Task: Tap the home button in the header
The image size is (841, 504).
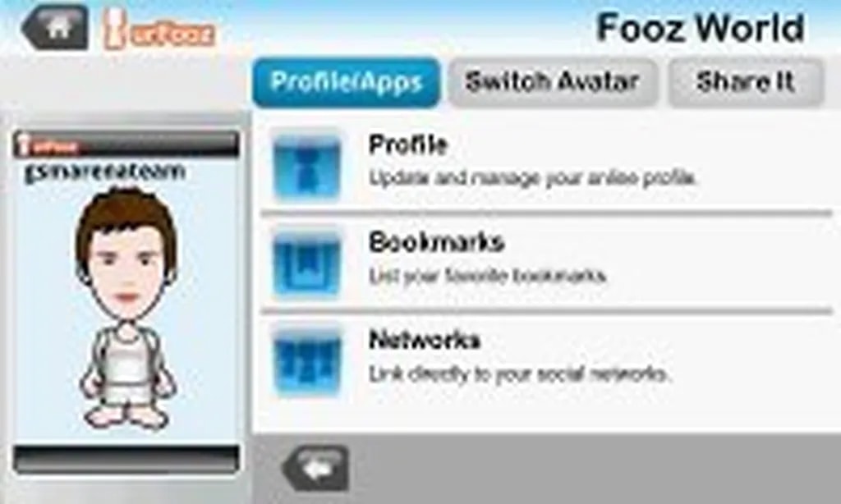Action: coord(55,28)
